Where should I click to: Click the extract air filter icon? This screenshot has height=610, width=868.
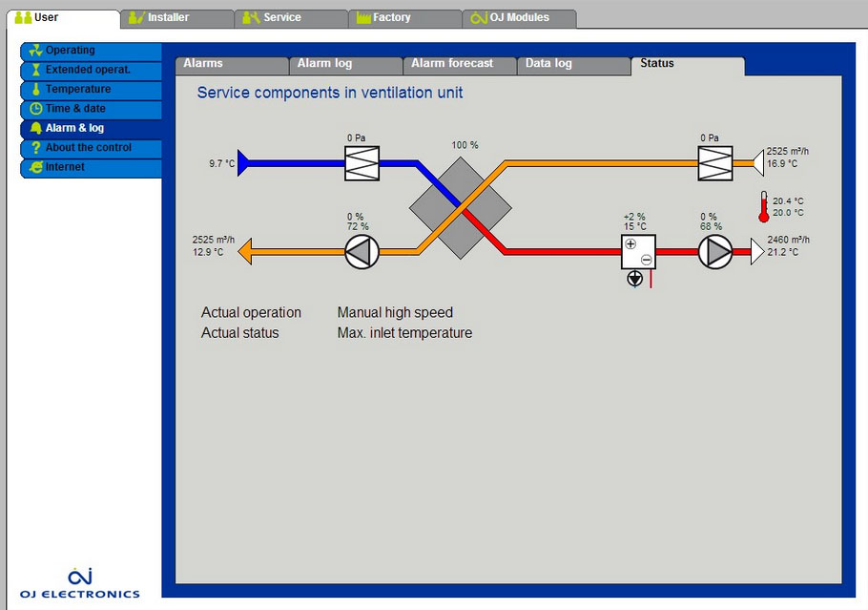[x=713, y=163]
